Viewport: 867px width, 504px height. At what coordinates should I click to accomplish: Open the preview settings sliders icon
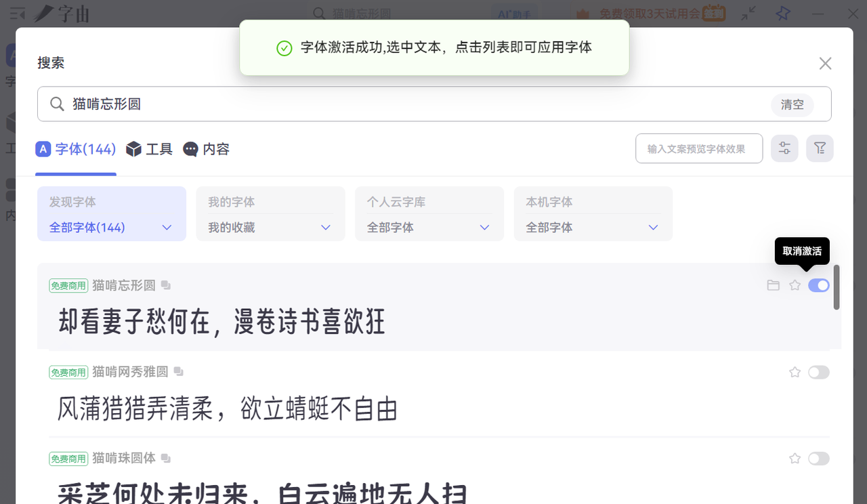[784, 148]
